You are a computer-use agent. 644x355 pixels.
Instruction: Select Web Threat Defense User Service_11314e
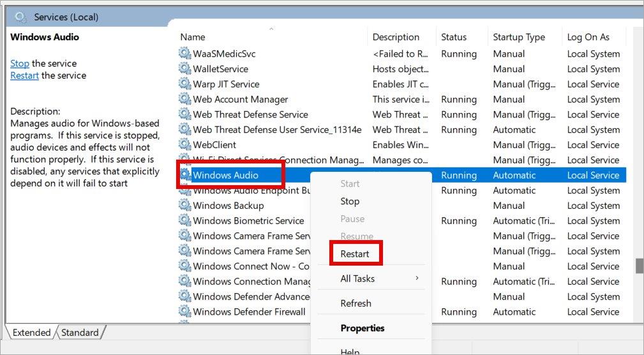[x=277, y=130]
